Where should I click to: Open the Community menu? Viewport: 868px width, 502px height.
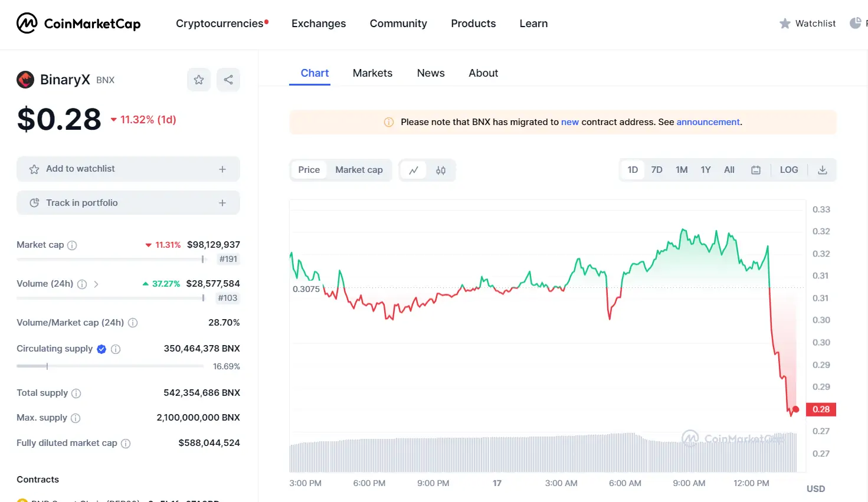(x=398, y=24)
